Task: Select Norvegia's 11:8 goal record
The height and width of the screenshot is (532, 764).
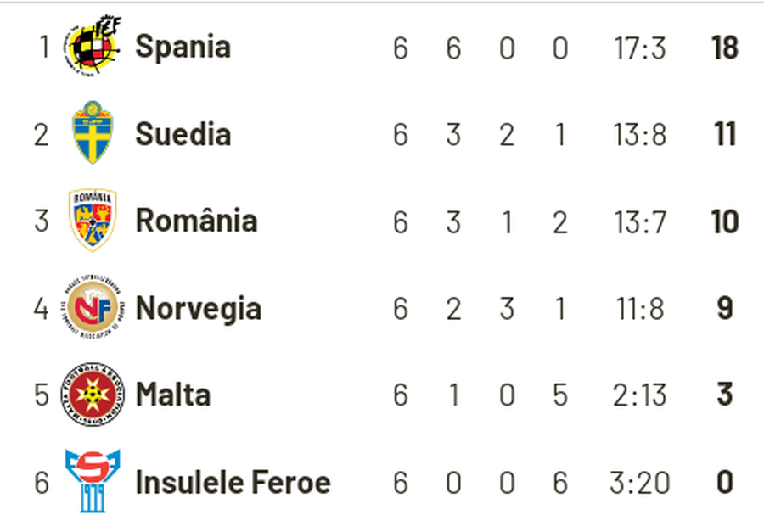Action: 640,308
